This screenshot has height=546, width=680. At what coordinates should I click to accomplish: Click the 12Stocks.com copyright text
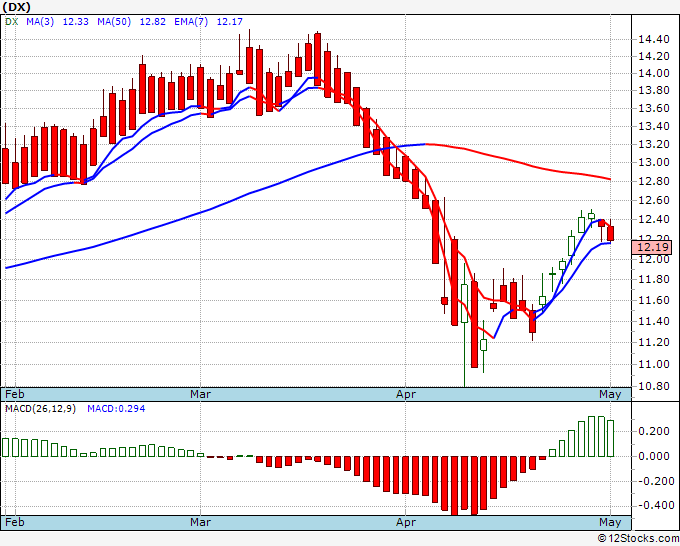tap(638, 538)
